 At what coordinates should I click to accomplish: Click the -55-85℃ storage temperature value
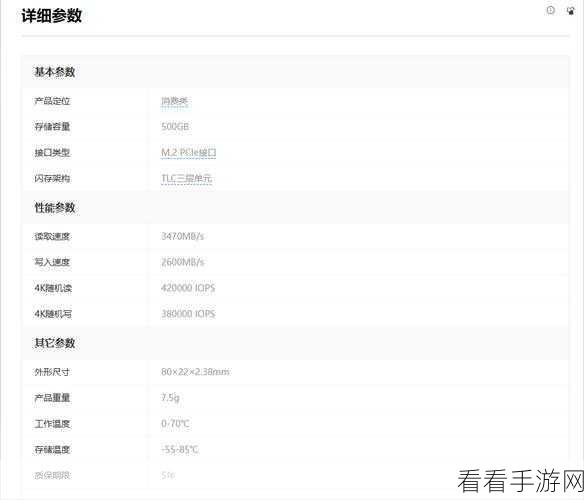coord(180,450)
